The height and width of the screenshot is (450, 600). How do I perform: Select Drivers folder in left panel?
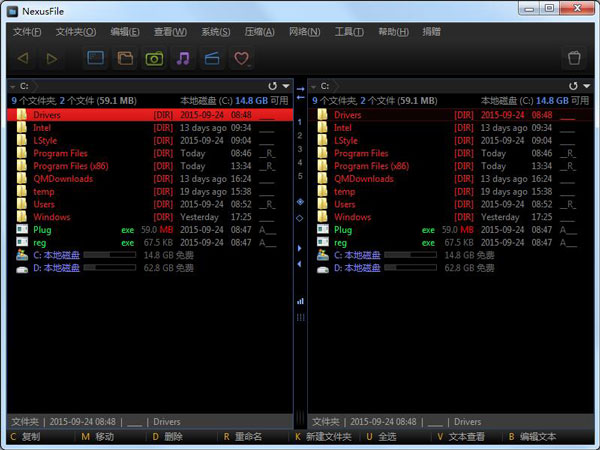[x=150, y=115]
